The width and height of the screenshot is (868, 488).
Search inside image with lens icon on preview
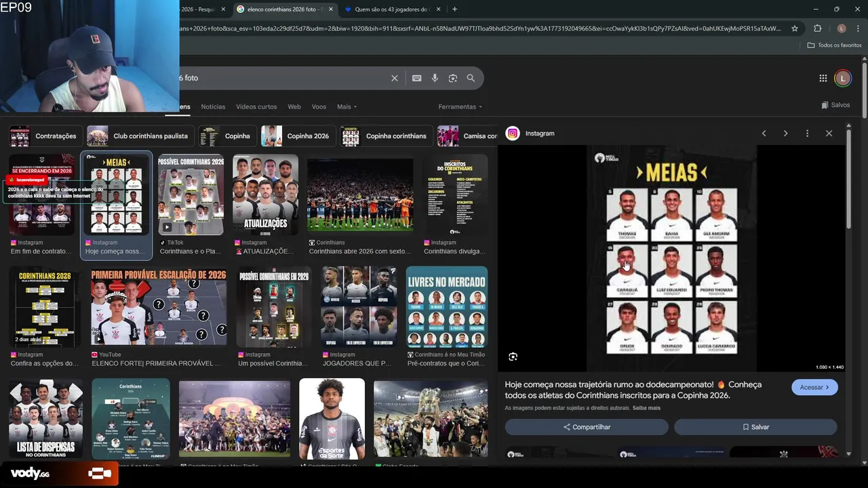[513, 357]
